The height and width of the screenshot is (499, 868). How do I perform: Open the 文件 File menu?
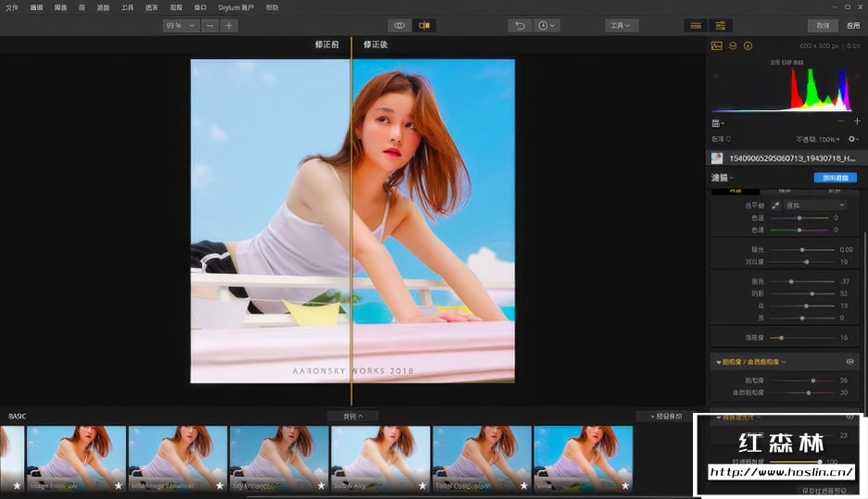click(12, 7)
